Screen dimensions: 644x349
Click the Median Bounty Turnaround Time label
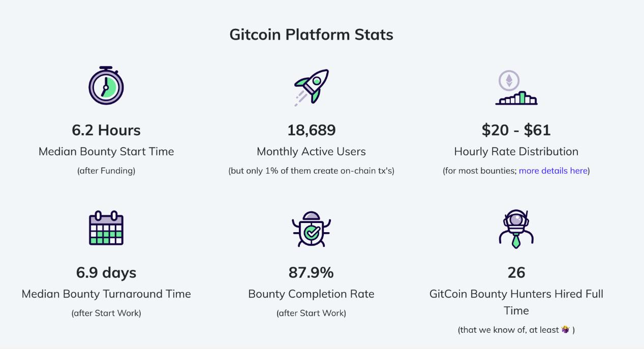106,294
